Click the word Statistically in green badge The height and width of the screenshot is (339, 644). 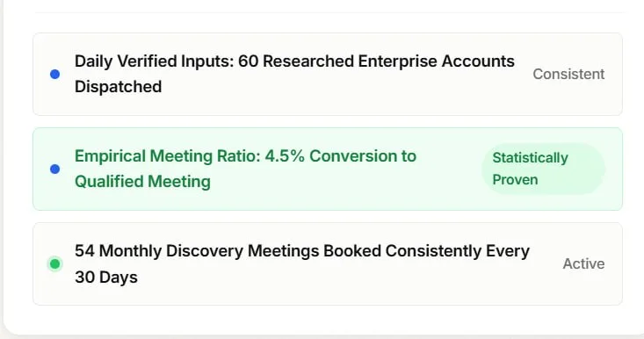coord(531,158)
